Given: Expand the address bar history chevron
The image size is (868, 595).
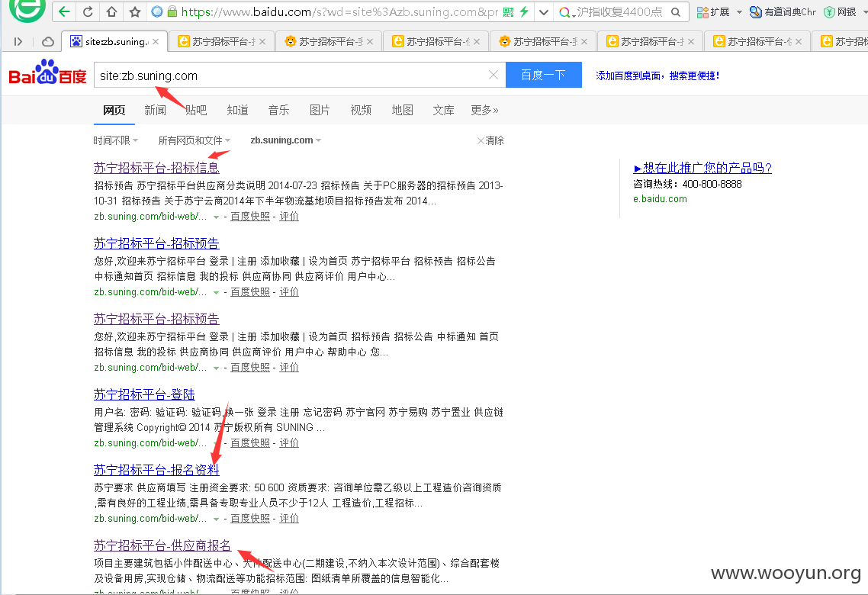Looking at the screenshot, I should coord(544,12).
